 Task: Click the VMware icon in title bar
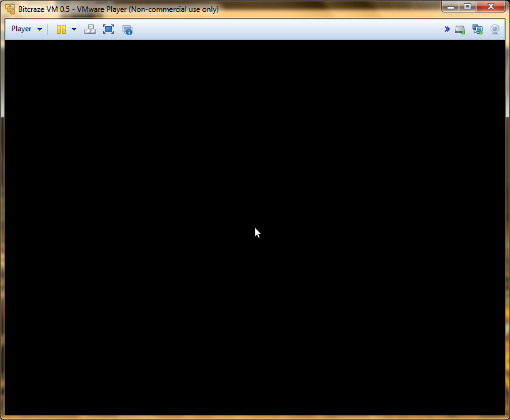(11, 9)
